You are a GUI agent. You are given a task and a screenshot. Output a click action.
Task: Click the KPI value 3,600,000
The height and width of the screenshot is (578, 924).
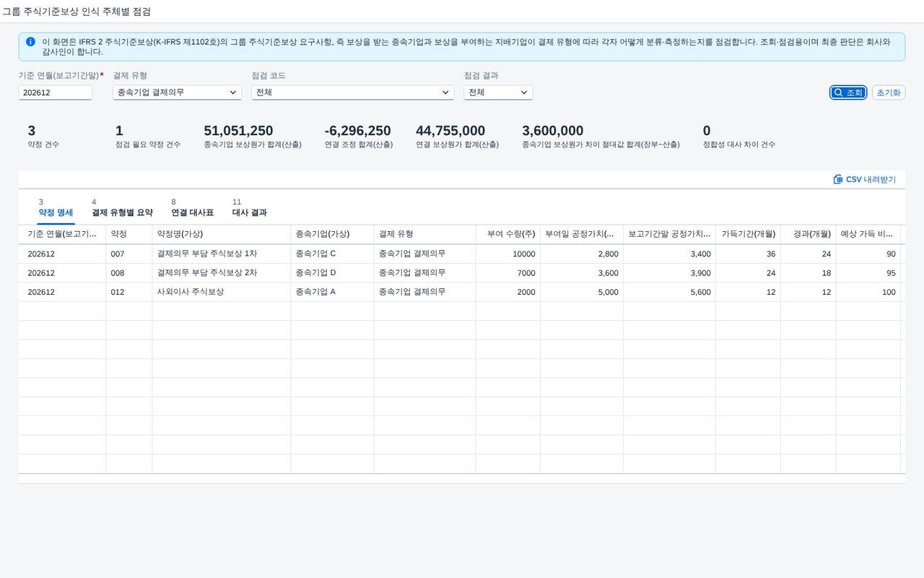553,131
